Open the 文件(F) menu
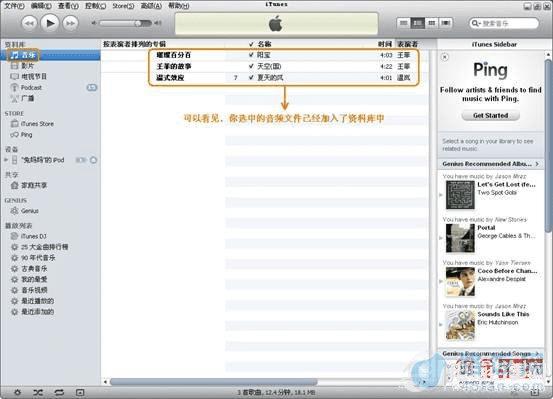Screen dimensions: 553x399 [x=14, y=6]
